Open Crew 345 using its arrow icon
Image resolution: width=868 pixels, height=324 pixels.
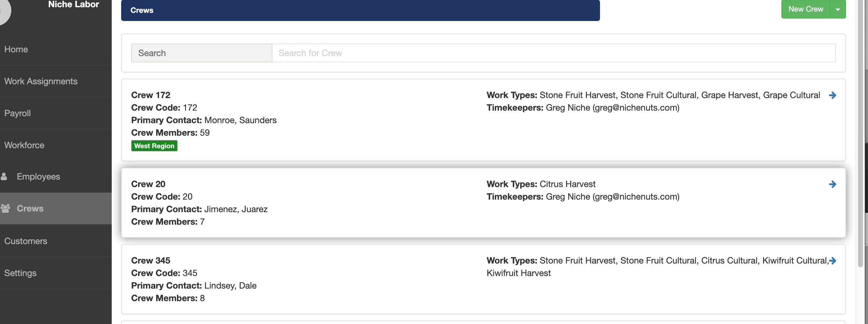833,260
